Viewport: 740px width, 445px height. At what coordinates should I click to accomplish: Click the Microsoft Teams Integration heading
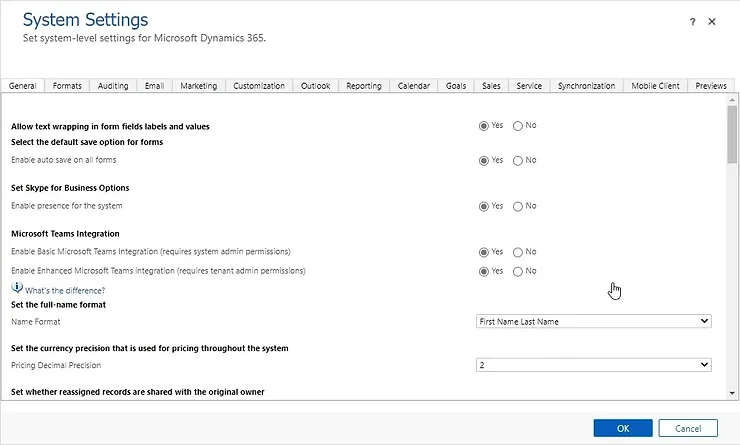65,234
